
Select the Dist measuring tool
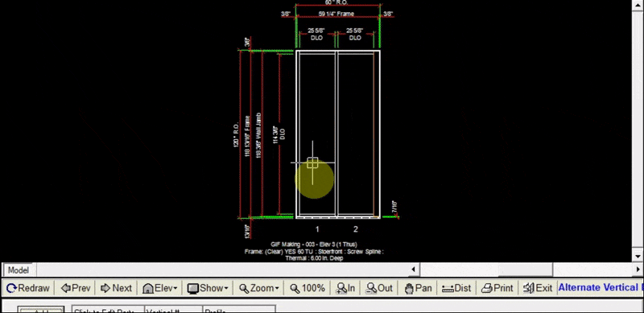pos(456,288)
